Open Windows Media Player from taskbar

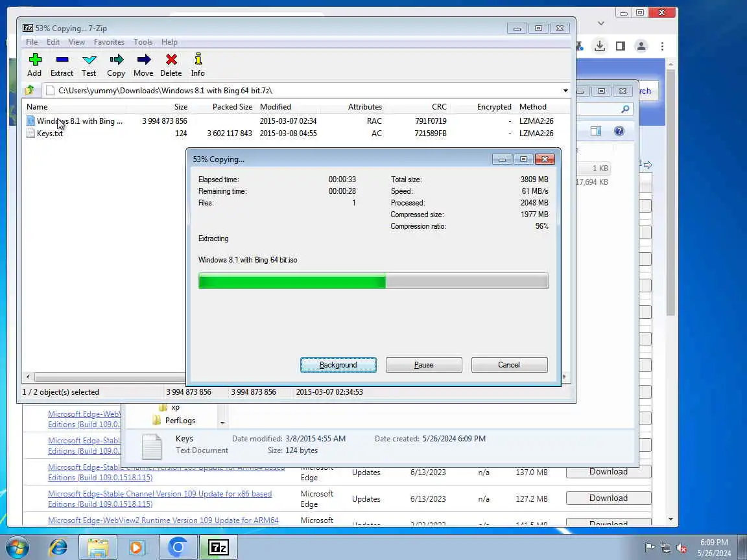click(137, 548)
